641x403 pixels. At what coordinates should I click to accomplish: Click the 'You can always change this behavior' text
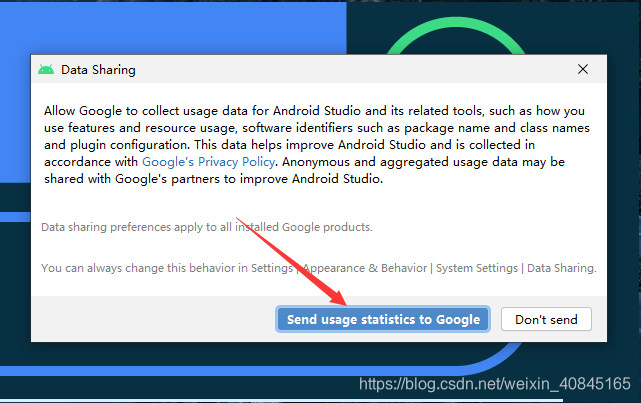(x=319, y=268)
